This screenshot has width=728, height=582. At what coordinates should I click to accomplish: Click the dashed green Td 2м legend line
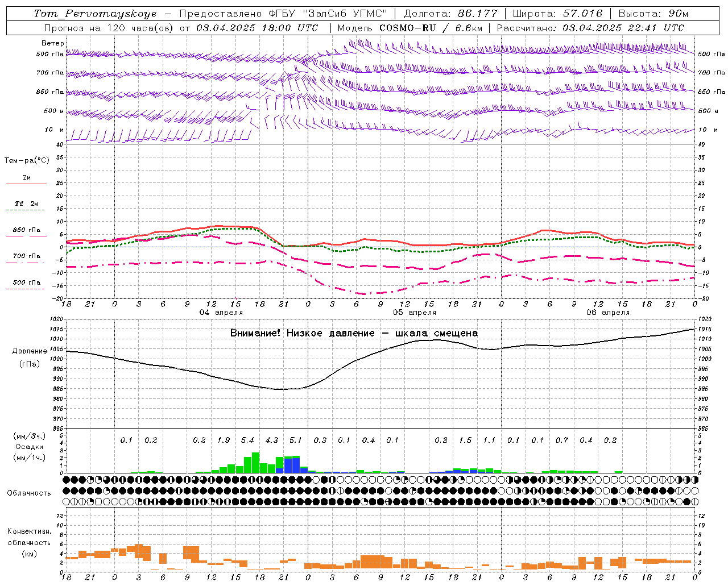click(x=26, y=210)
